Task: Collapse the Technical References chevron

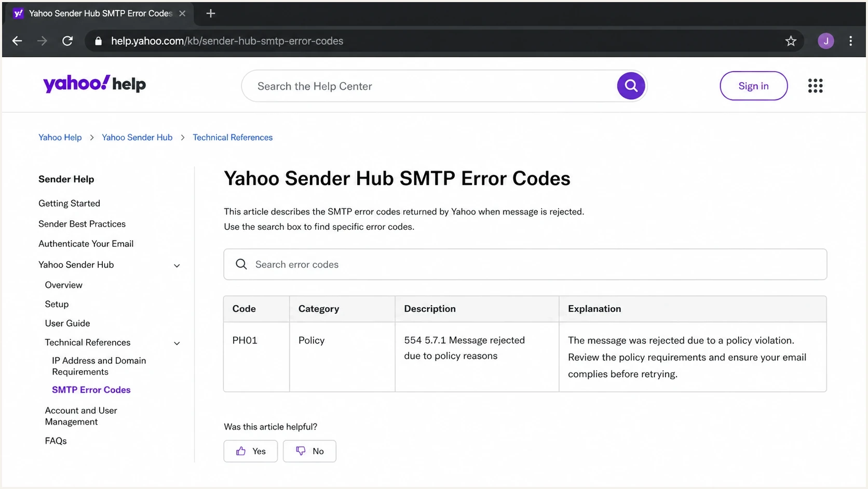Action: click(x=177, y=343)
